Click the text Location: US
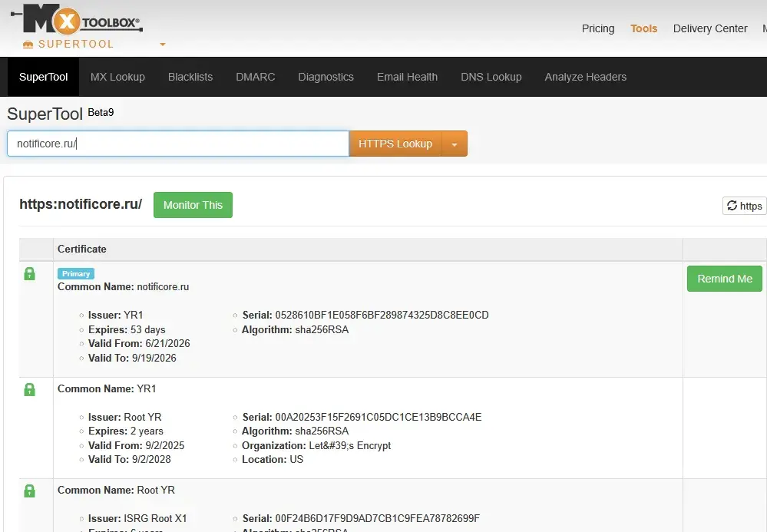The image size is (767, 532). click(x=273, y=459)
